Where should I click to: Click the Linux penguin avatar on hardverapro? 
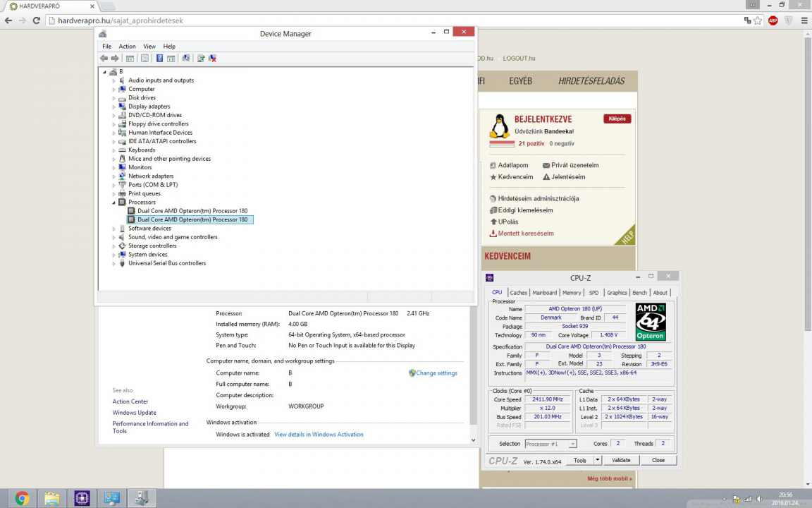499,126
